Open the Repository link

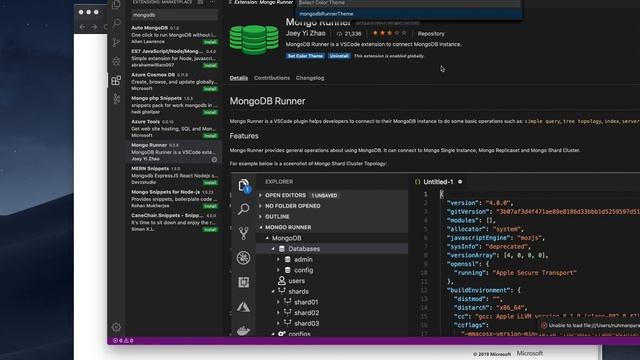431,34
